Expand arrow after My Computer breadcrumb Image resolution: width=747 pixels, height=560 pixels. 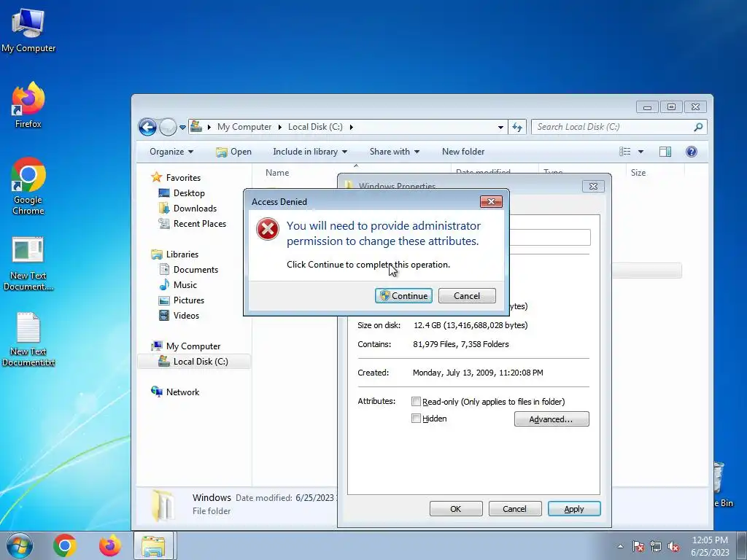pos(279,127)
